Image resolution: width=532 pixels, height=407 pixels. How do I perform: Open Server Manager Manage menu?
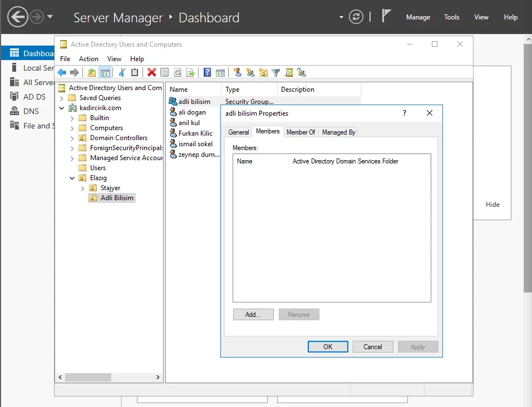point(418,17)
